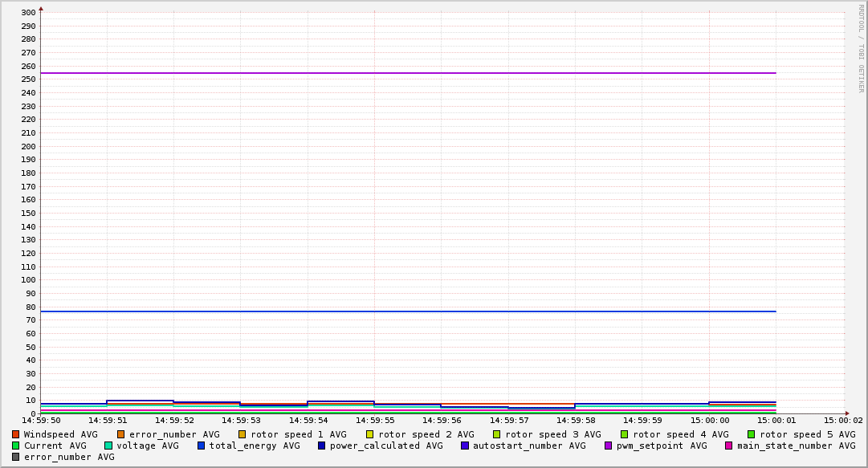Click the 'Windspeed AVG' legend label
The image size is (868, 468).
(60, 435)
